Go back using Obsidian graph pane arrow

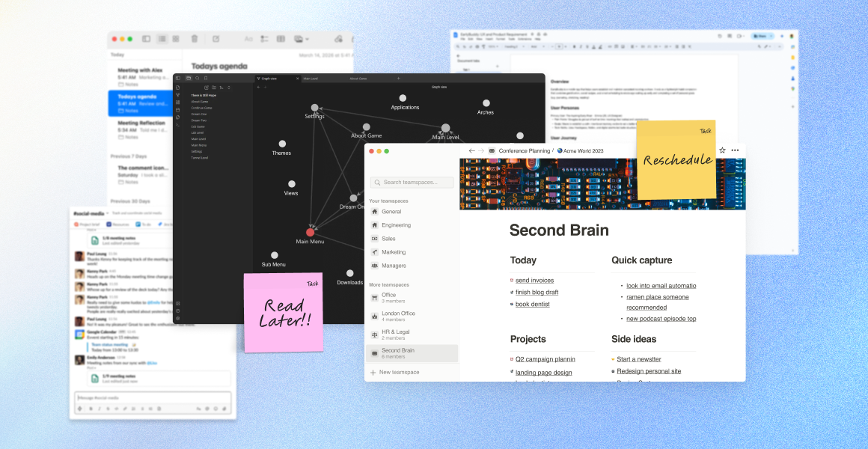258,87
